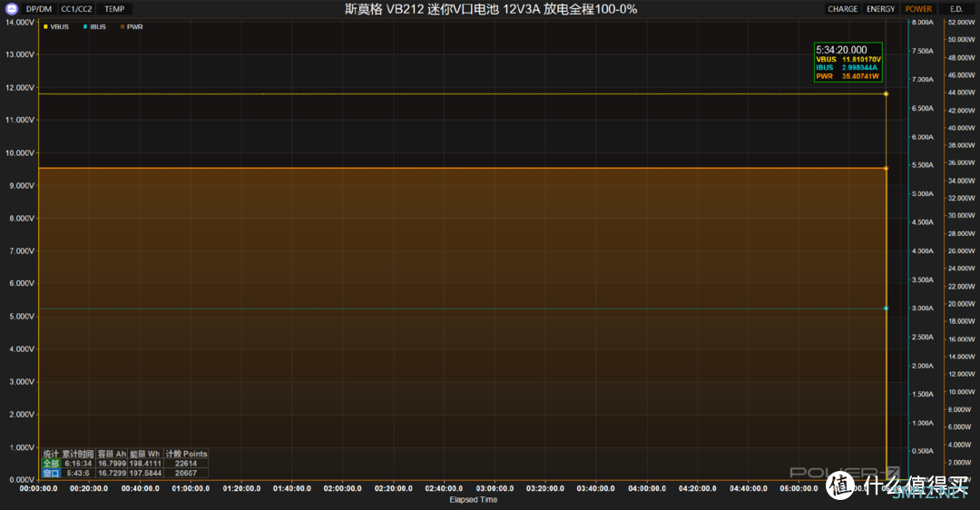Click the IBUS 2.998044A tooltip value
980x510 pixels.
click(x=859, y=67)
